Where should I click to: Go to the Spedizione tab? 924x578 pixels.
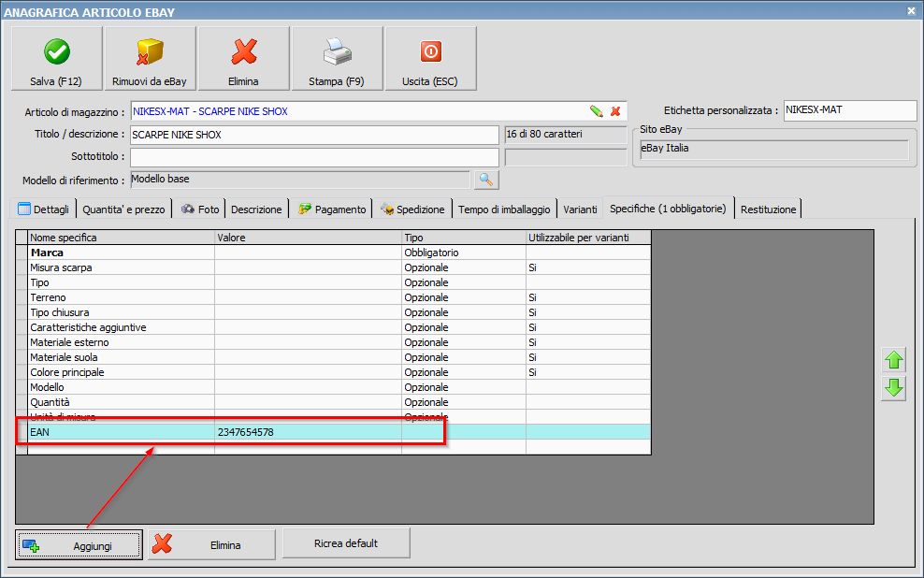coord(412,210)
